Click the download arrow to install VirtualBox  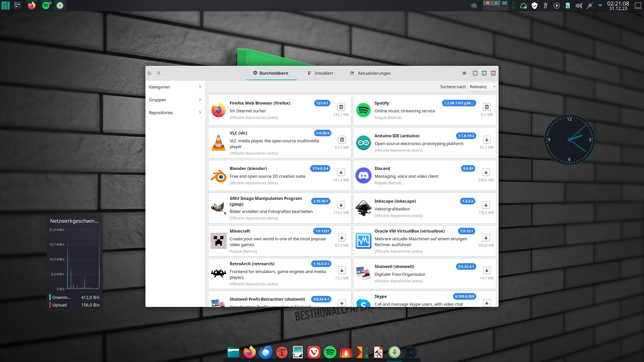(486, 238)
